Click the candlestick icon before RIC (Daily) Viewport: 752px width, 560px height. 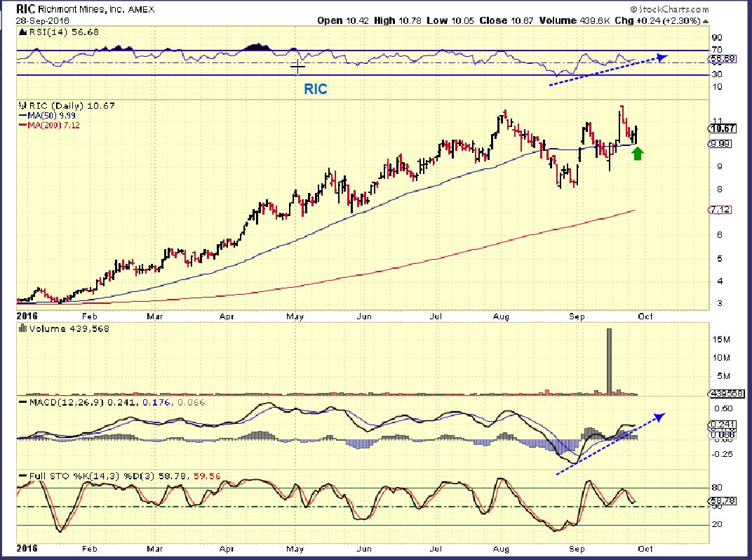tap(22, 105)
